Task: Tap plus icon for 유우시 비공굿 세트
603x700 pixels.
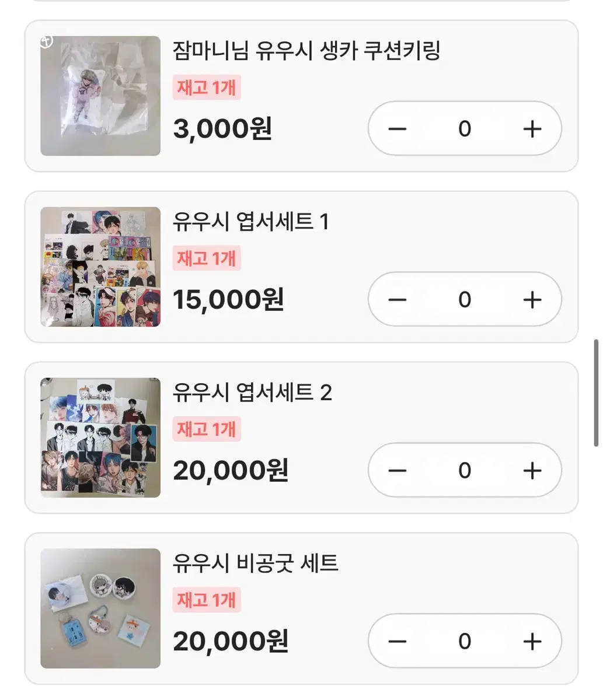Action: 532,642
